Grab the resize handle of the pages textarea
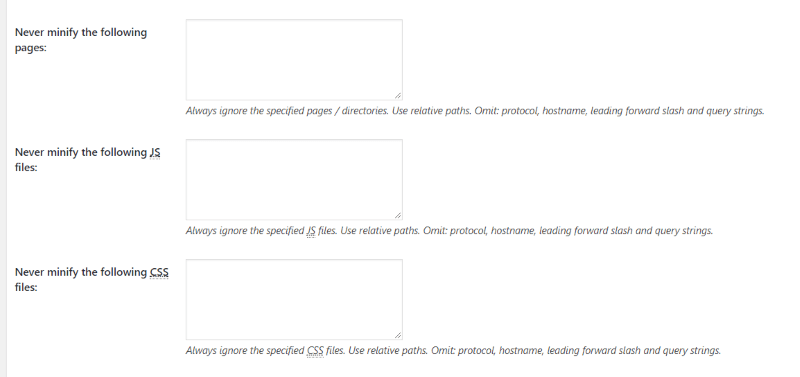 point(398,95)
